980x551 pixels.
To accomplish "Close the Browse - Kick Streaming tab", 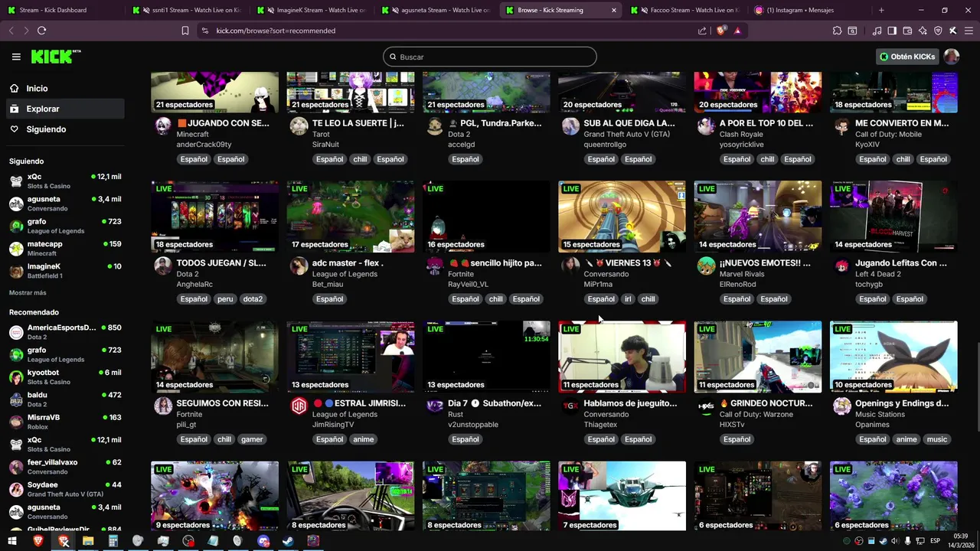I will pos(613,10).
